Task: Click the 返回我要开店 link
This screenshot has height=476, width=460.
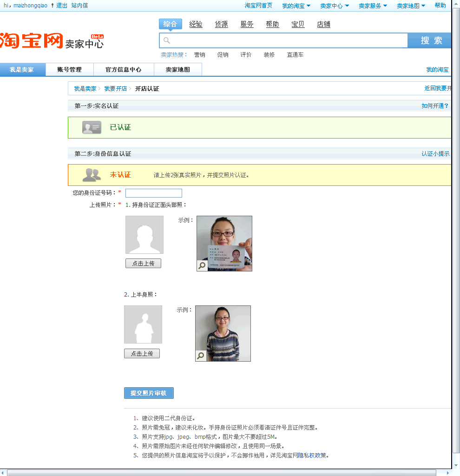Action: pyautogui.click(x=438, y=88)
